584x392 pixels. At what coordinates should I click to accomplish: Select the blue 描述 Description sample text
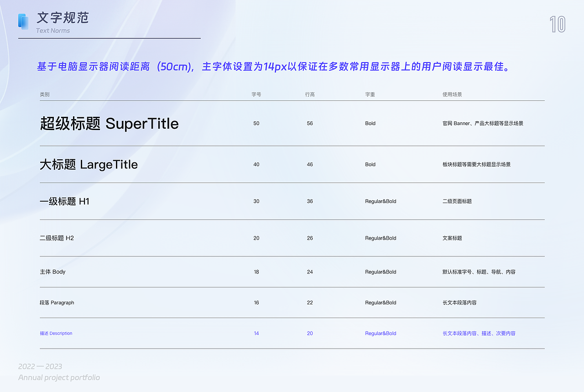(56, 333)
